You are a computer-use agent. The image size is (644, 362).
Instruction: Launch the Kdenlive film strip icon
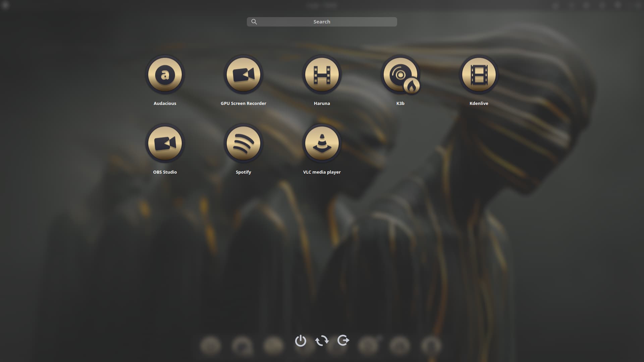(479, 74)
